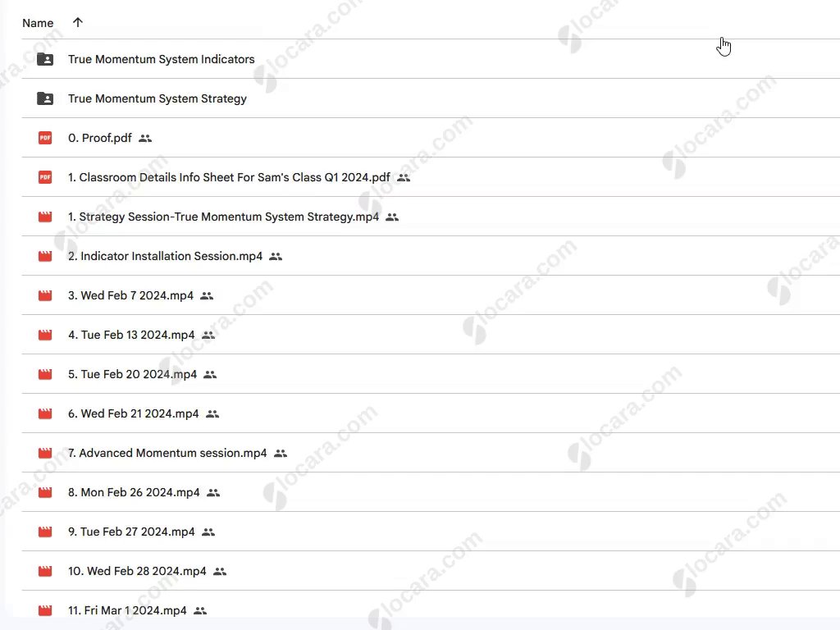Reverse sort order with the up arrow
The image size is (840, 630).
point(78,22)
